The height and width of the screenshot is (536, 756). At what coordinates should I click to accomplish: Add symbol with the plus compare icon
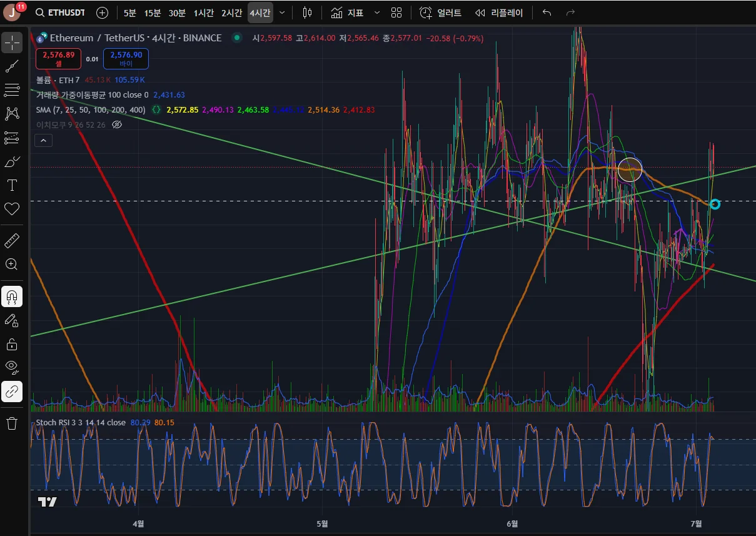(x=102, y=13)
